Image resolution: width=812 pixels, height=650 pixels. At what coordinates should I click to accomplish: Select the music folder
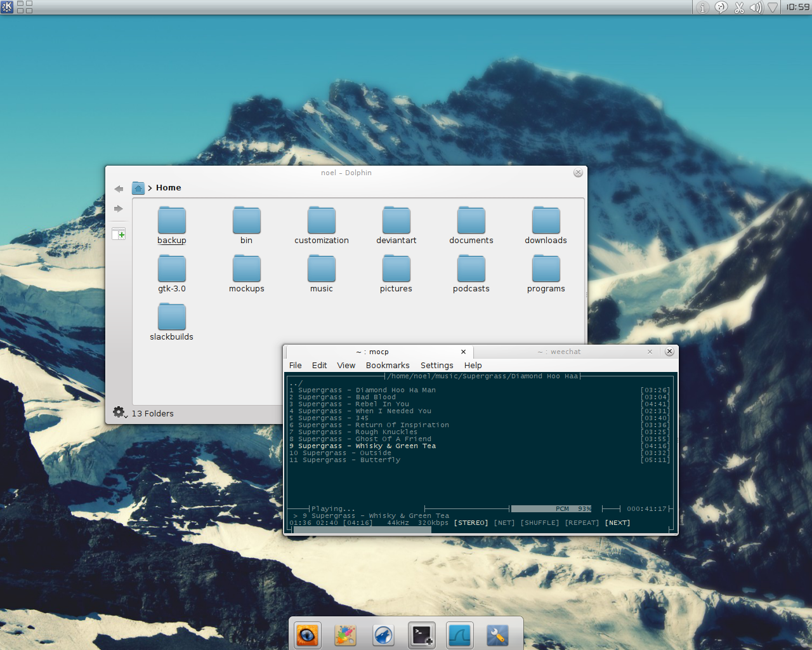322,274
